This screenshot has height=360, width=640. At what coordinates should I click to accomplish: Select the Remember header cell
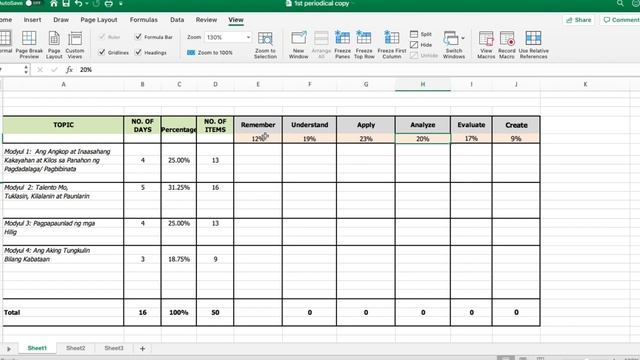tap(258, 125)
